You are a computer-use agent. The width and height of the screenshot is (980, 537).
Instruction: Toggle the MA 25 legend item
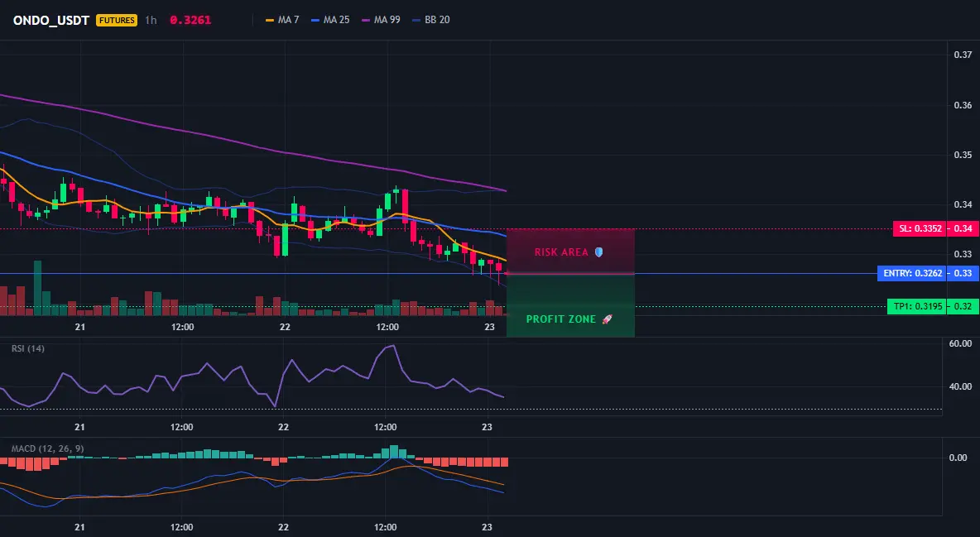click(x=330, y=20)
